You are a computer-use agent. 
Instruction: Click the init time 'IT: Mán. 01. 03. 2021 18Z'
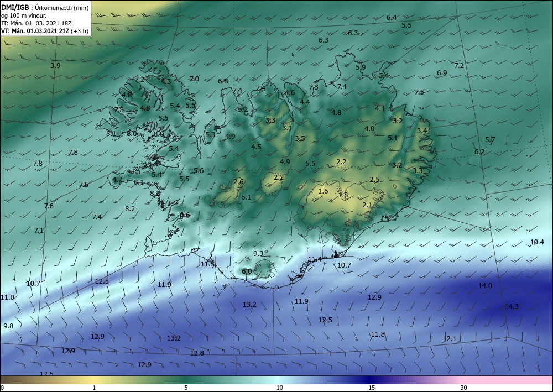(x=36, y=23)
